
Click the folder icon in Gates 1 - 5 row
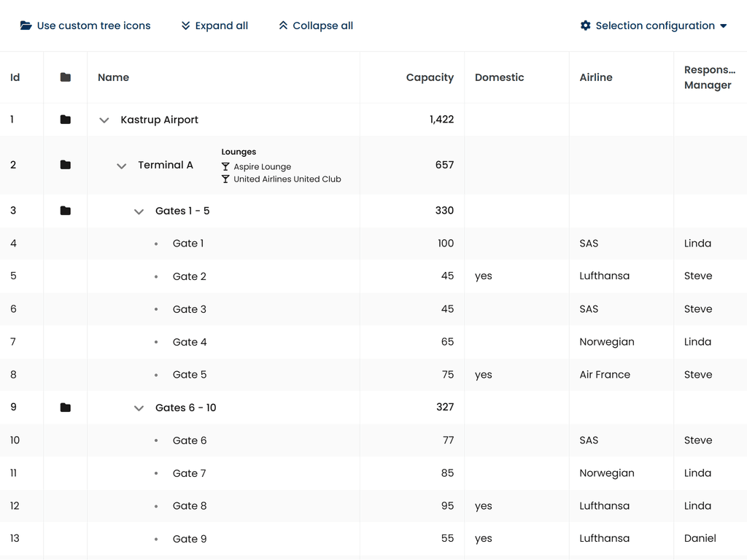tap(66, 211)
